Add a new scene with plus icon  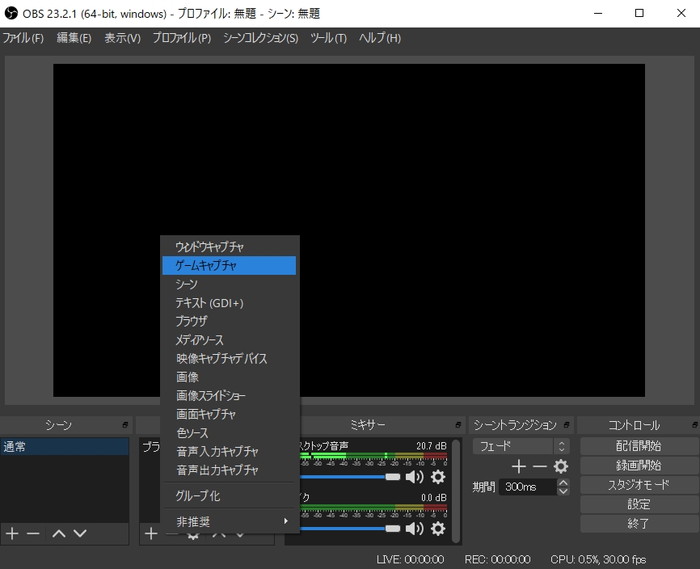[12, 533]
